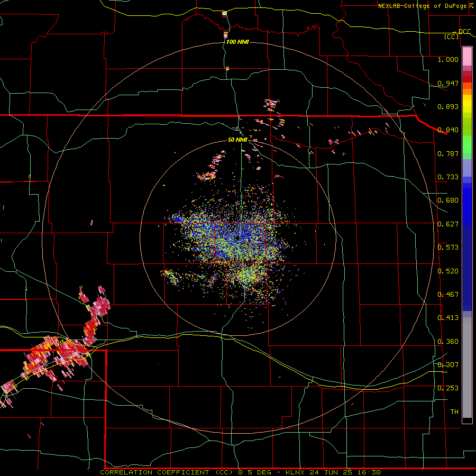
Task: Select the 0.893 scale value
Action: pyautogui.click(x=448, y=106)
